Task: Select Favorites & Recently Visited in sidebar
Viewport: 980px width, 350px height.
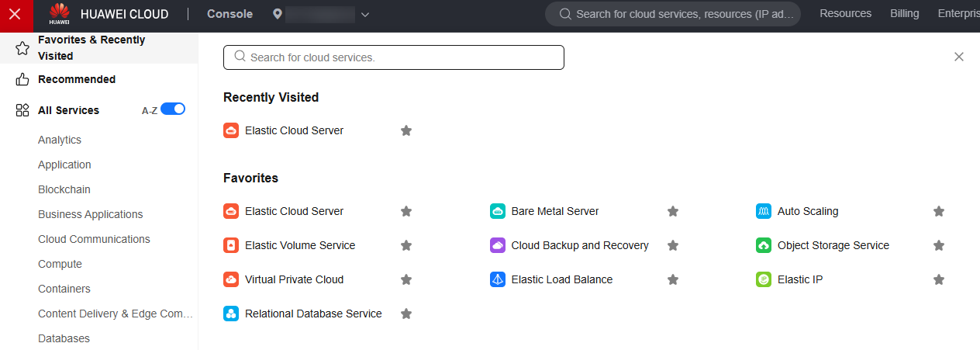Action: 99,48
